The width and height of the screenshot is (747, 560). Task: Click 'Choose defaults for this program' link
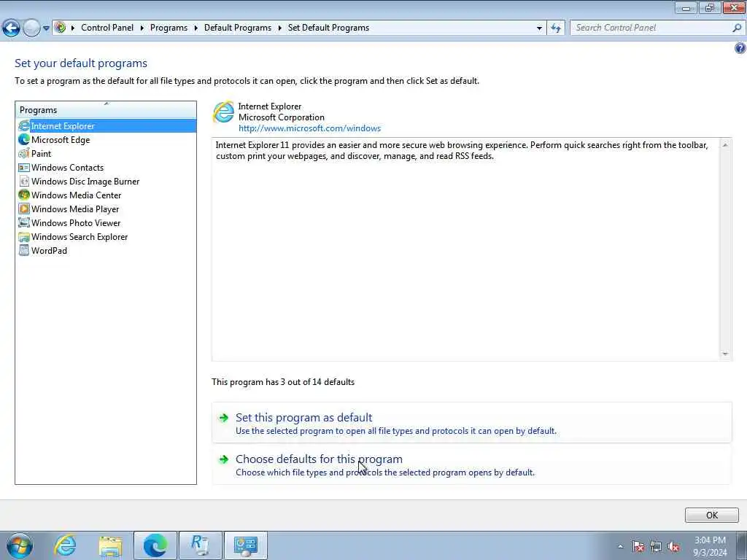click(x=320, y=459)
